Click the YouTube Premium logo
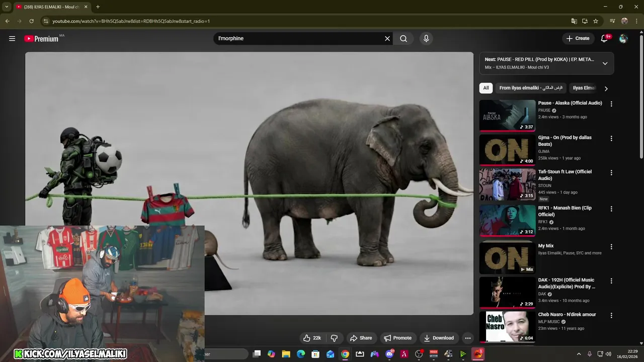This screenshot has width=644, height=362. [x=41, y=39]
